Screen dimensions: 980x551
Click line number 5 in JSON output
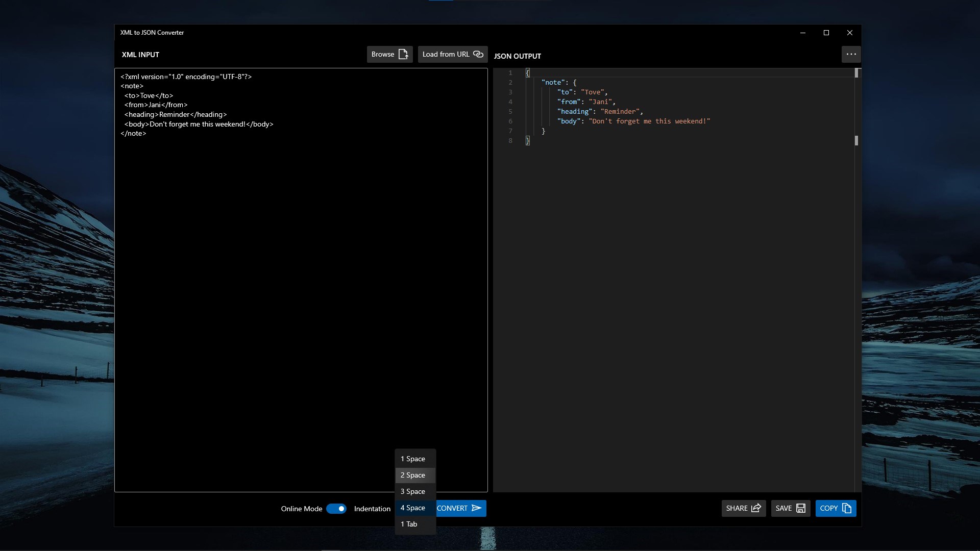coord(510,111)
